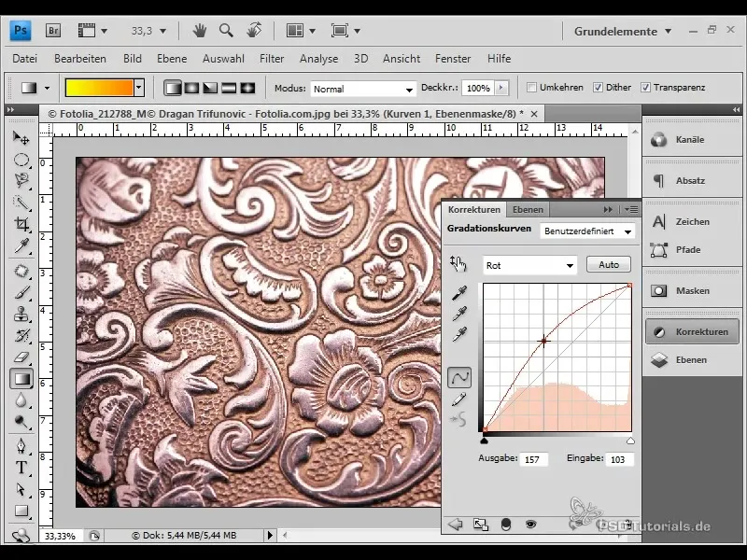
Task: Select the Polygonal Lasso tool
Action: [x=21, y=181]
